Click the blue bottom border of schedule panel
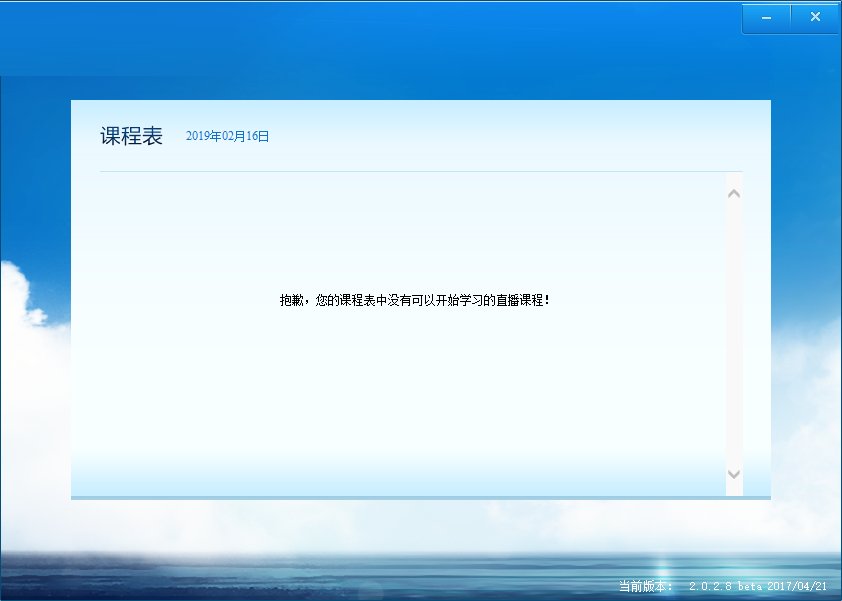842x601 pixels. [x=421, y=498]
